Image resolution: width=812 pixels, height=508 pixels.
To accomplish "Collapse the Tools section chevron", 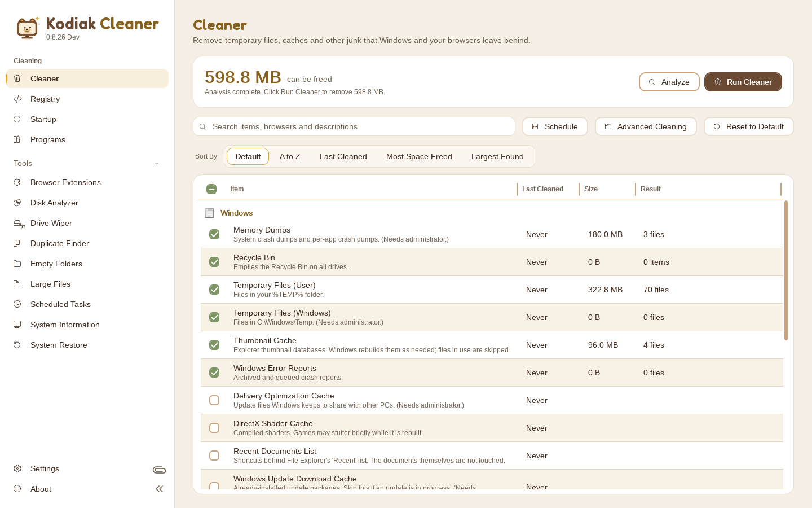I will click(157, 164).
